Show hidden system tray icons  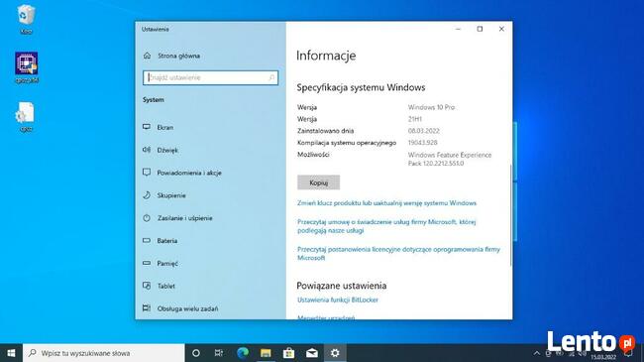click(x=536, y=353)
